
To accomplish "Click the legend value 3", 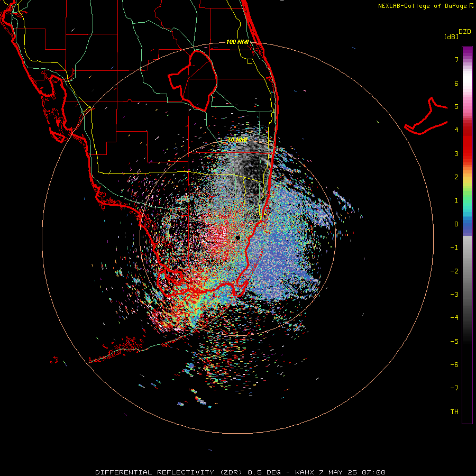I will click(x=456, y=153).
